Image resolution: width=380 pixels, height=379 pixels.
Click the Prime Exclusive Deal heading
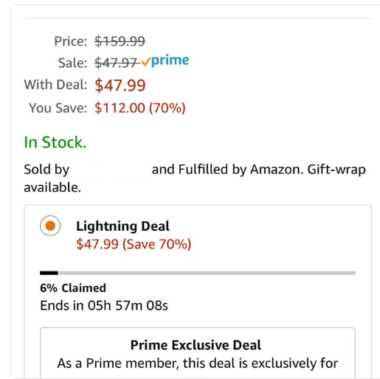[196, 345]
